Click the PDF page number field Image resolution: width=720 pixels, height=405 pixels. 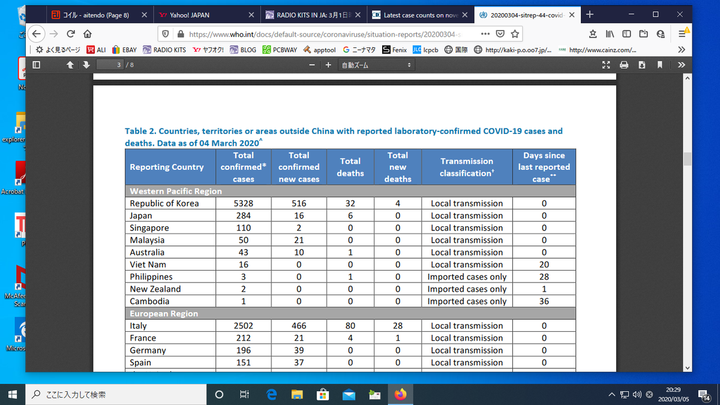[110, 65]
